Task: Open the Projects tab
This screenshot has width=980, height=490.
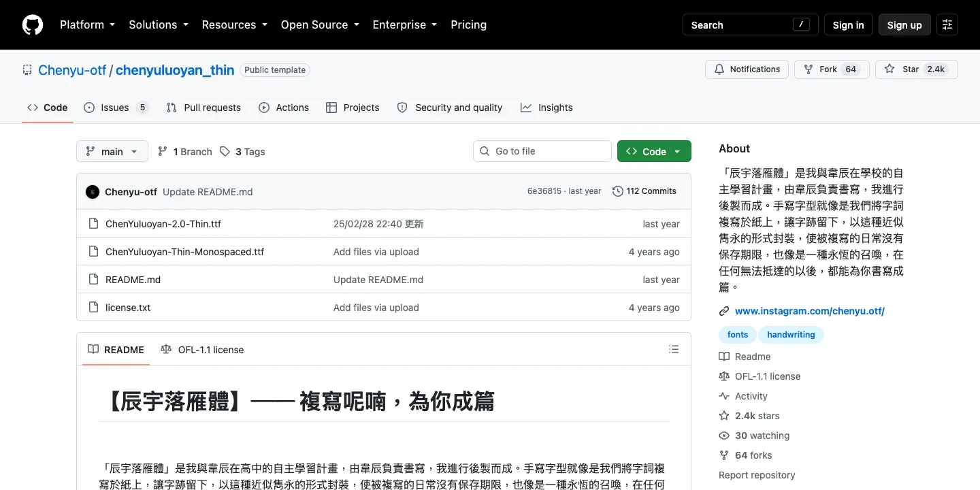Action: (353, 108)
